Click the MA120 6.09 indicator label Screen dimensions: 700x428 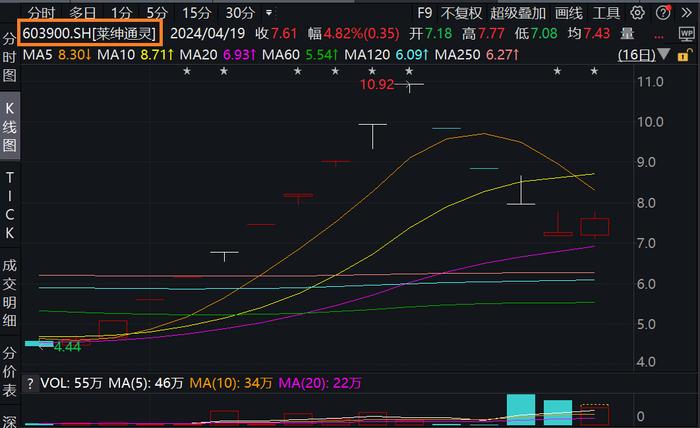[386, 54]
